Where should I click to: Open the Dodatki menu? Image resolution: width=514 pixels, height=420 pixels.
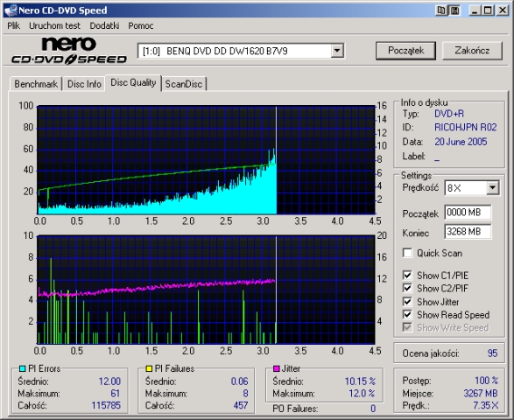coord(104,25)
